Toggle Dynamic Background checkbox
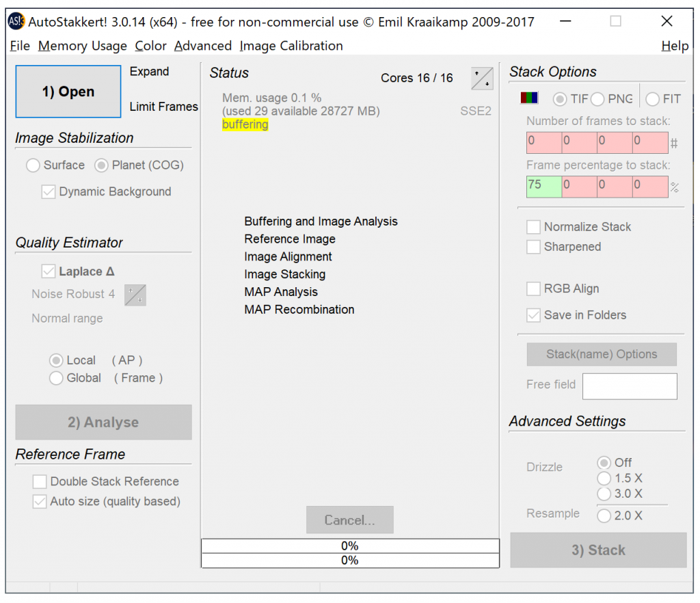 coord(106,191)
